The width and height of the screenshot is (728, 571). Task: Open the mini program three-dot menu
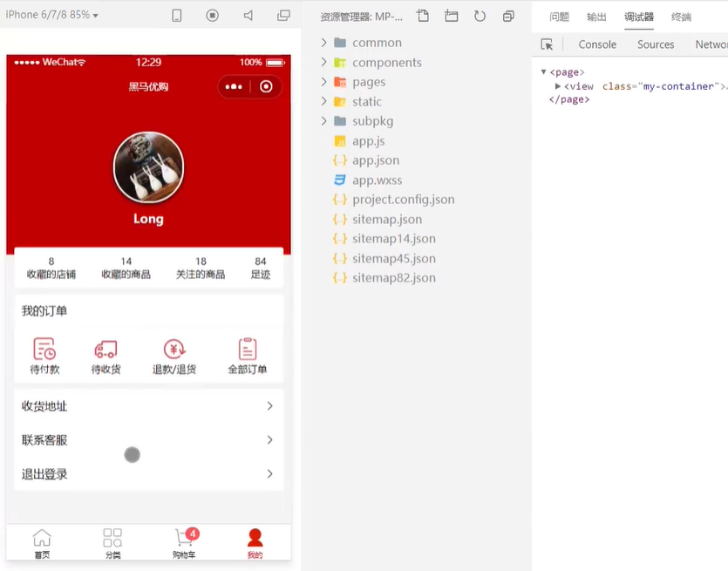coord(234,87)
